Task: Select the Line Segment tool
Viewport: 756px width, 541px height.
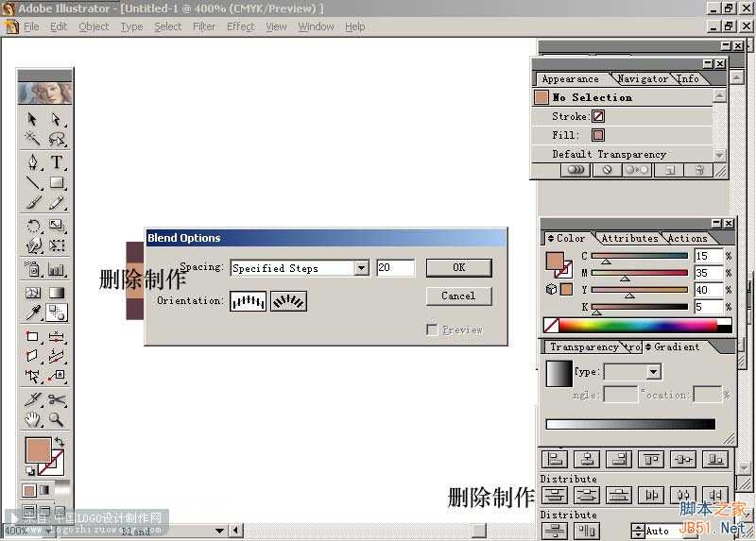Action: (32, 182)
